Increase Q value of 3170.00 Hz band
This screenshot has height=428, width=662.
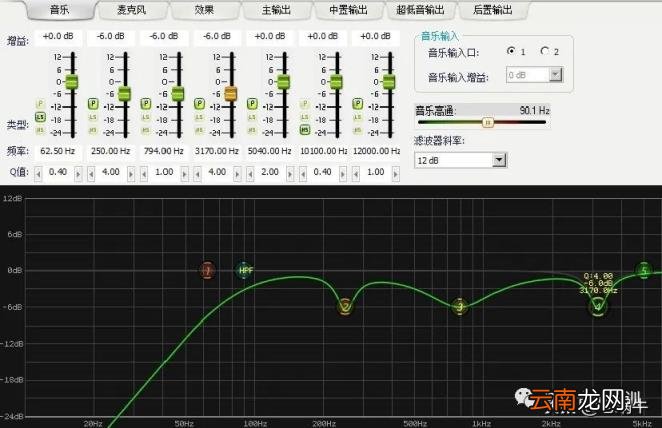237,173
